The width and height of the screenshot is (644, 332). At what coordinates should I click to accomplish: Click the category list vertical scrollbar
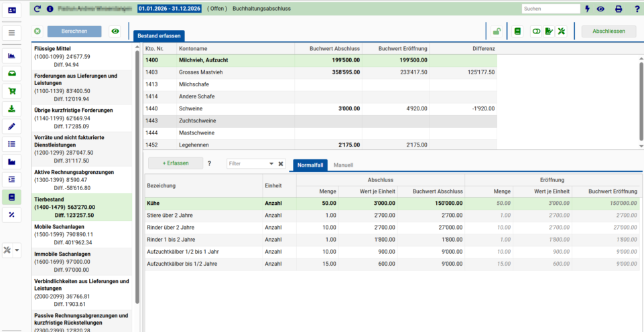[137, 177]
